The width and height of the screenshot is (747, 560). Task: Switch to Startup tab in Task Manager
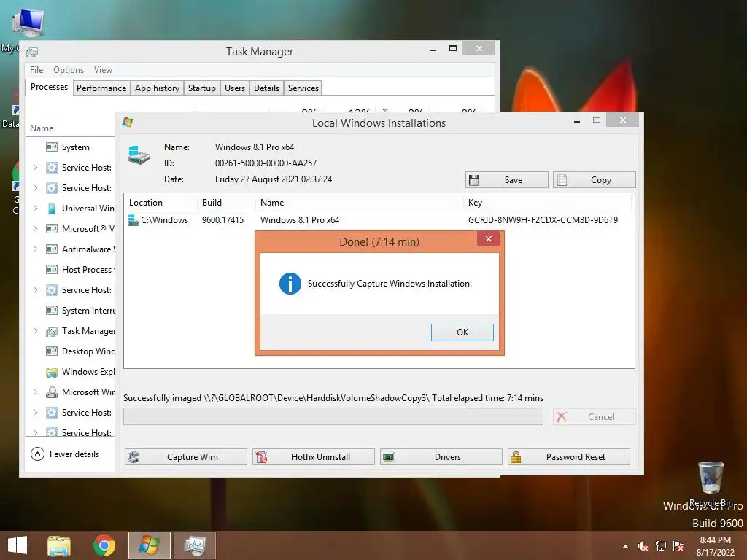point(201,88)
